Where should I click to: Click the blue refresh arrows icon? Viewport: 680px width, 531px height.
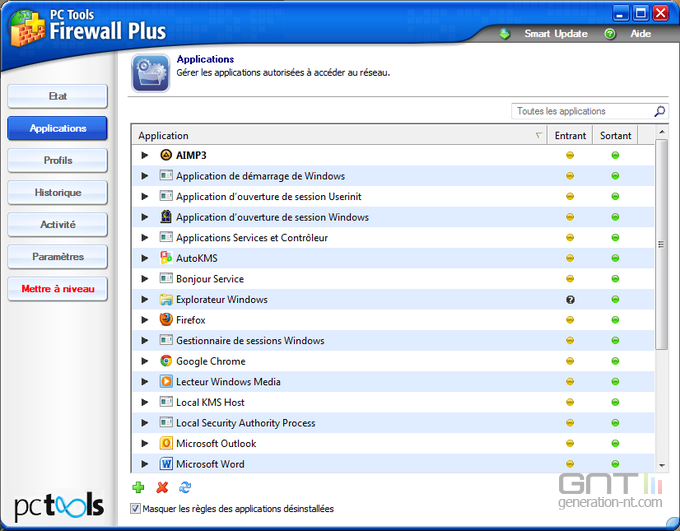tap(185, 487)
